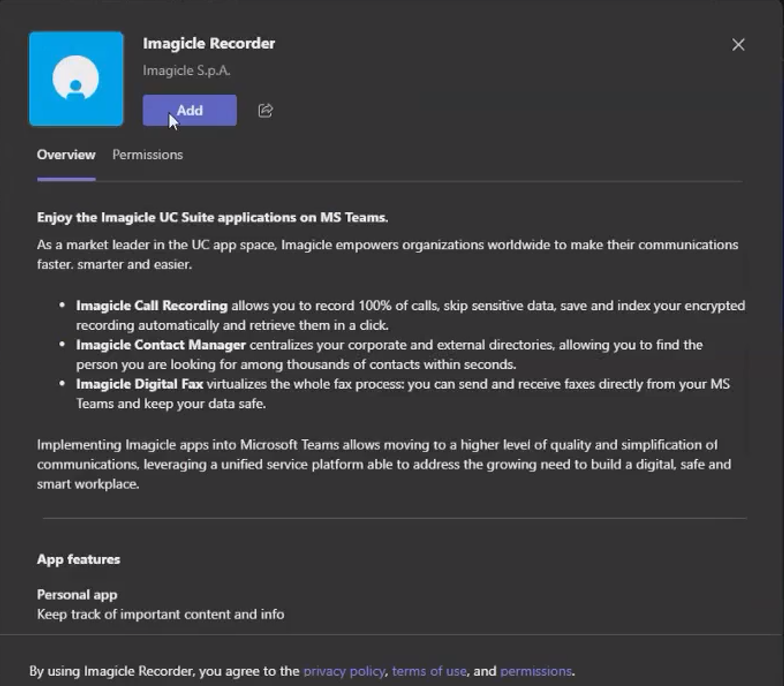Click the App features heading
The height and width of the screenshot is (686, 784).
click(x=78, y=560)
